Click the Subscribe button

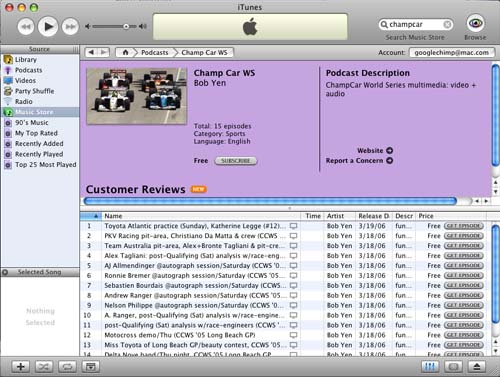pyautogui.click(x=235, y=161)
